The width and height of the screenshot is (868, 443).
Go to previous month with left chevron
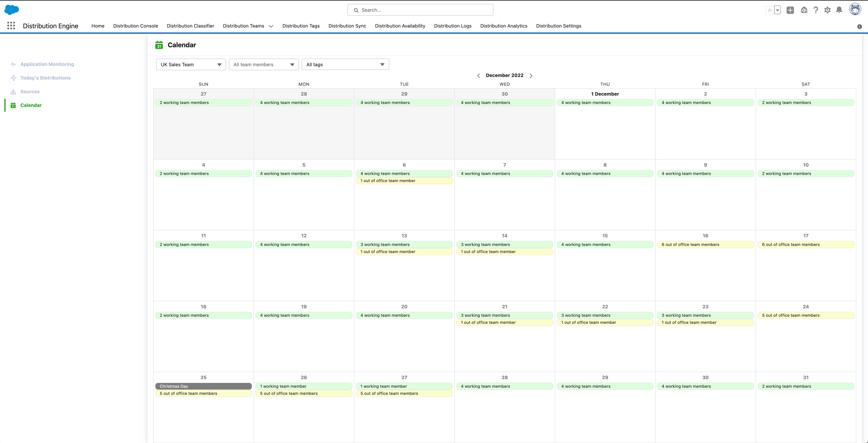click(x=479, y=76)
